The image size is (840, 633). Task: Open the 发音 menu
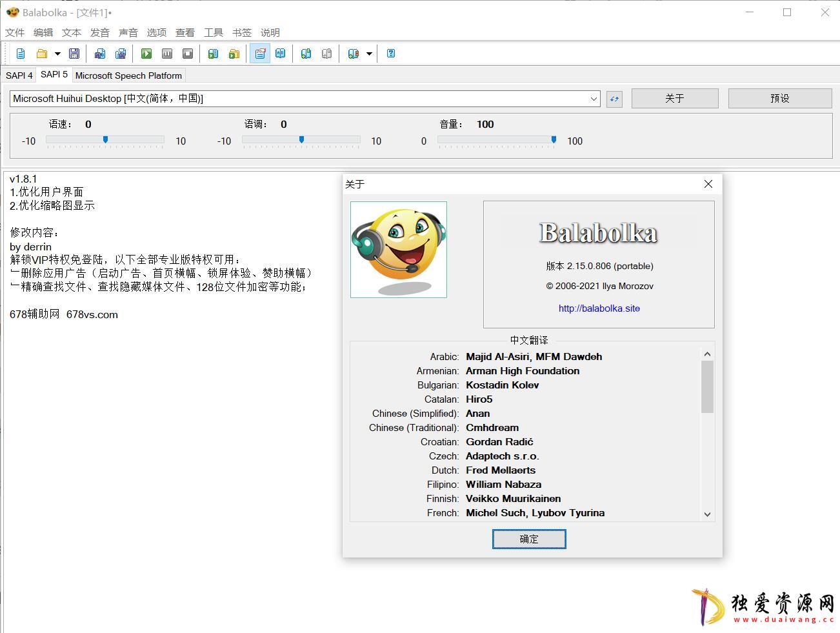(x=100, y=32)
